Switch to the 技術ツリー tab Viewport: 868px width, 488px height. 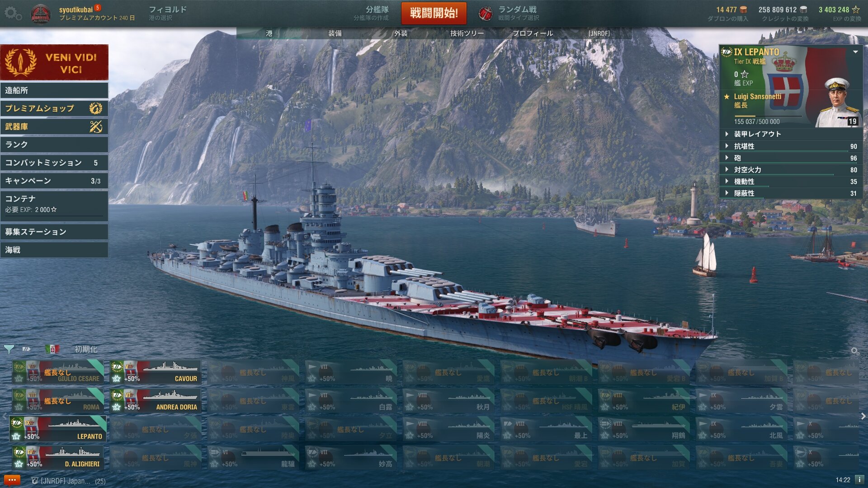coord(467,33)
